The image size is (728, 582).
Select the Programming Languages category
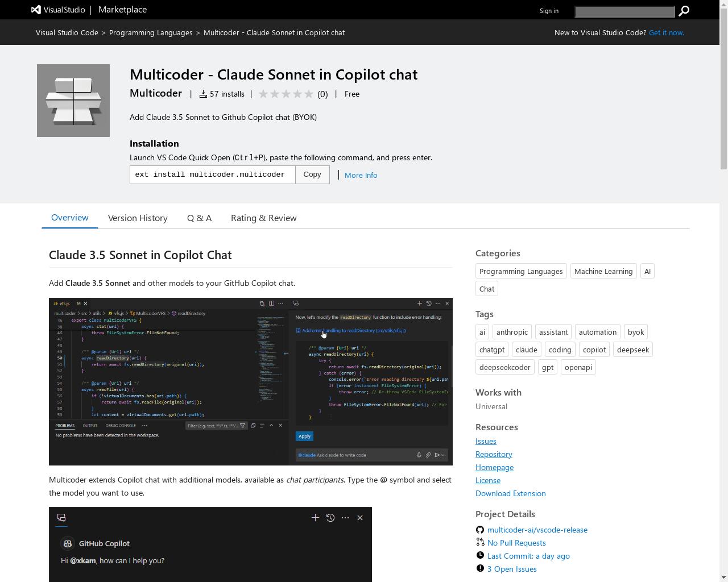521,271
